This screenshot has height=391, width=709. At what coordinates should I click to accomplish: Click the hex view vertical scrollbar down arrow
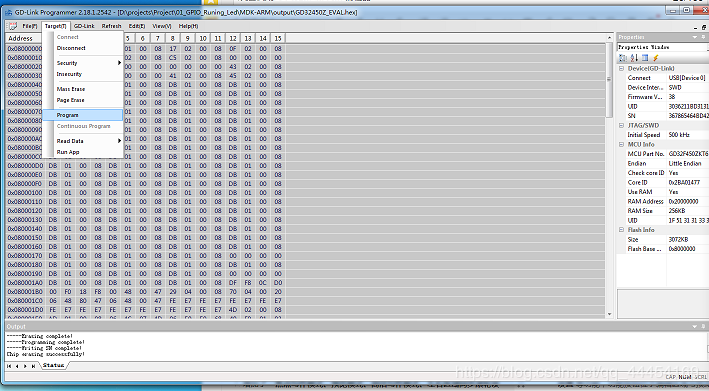(609, 314)
